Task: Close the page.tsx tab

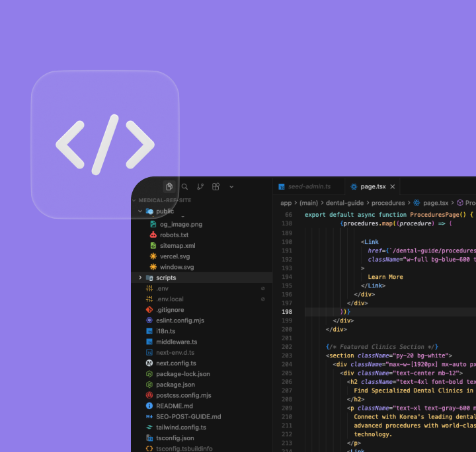Action: (x=393, y=186)
